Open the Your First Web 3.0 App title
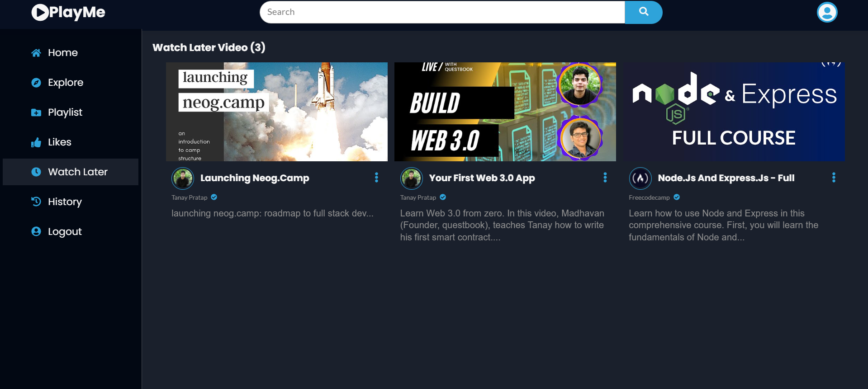 pyautogui.click(x=482, y=178)
